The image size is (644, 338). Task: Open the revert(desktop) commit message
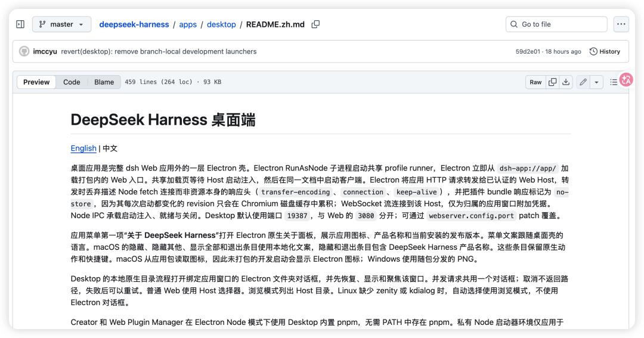(x=159, y=51)
